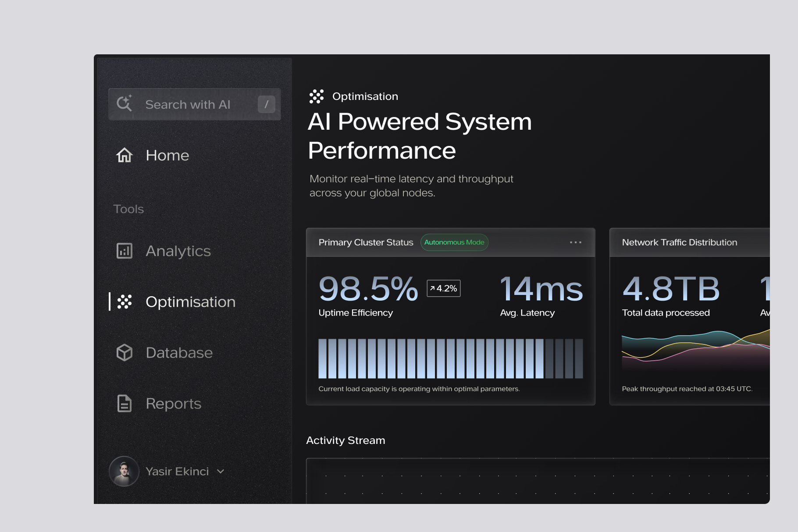Switch to the Optimisation sidebar item
This screenshot has width=798, height=532.
tap(190, 301)
